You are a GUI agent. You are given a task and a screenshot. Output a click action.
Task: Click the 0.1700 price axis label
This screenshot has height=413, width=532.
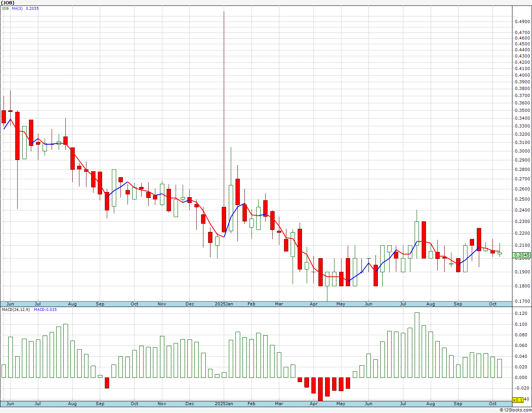tap(522, 302)
